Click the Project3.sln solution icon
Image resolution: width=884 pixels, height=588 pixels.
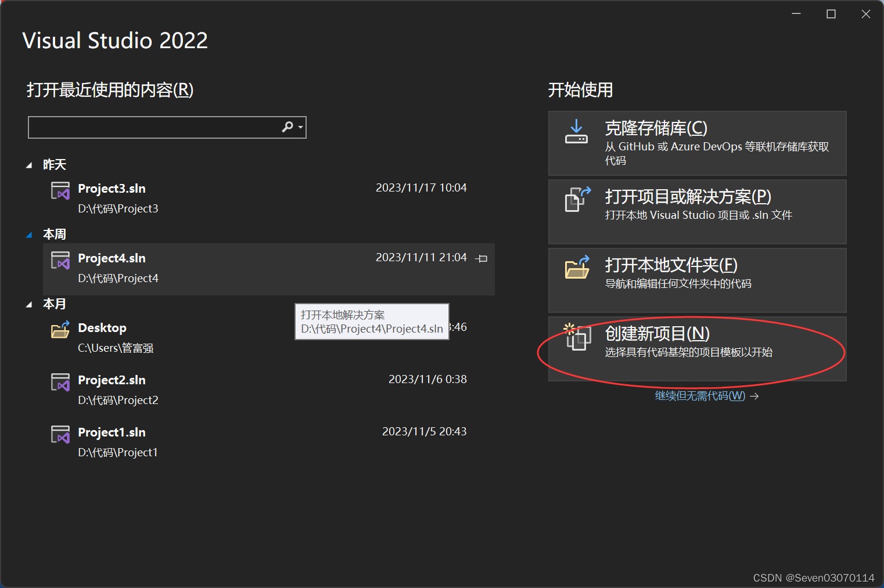[x=60, y=190]
